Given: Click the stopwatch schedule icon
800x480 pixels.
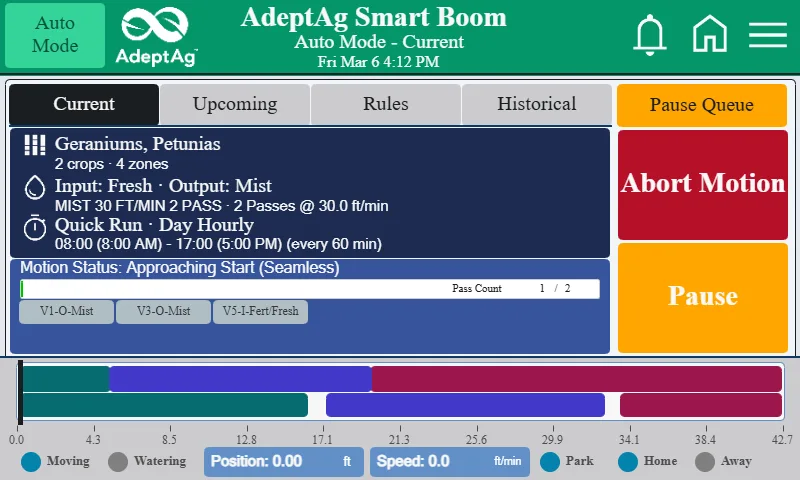Looking at the screenshot, I should click(x=35, y=228).
